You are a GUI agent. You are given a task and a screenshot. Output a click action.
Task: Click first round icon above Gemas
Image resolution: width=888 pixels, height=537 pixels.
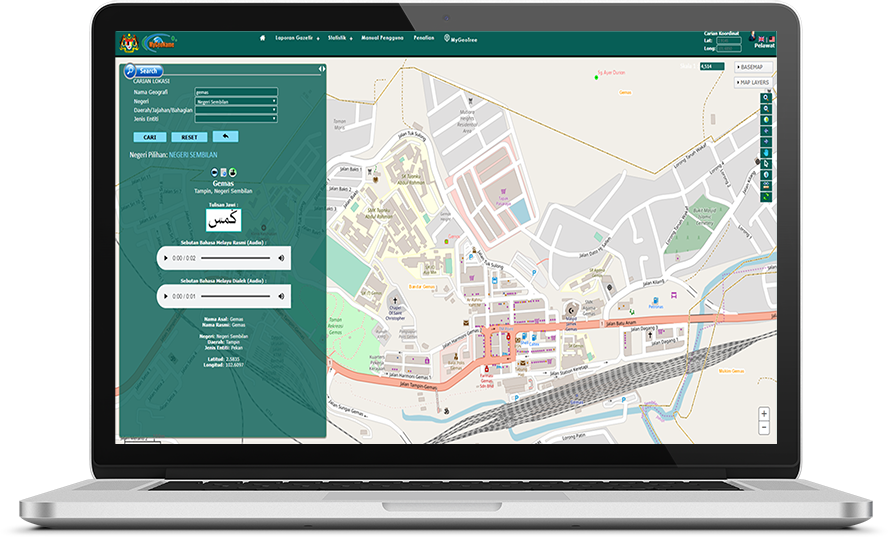point(214,172)
